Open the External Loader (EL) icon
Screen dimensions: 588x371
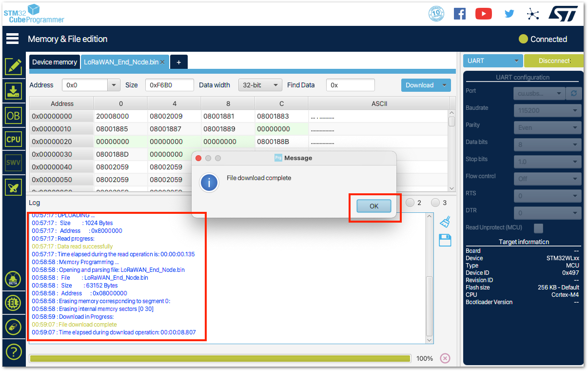[x=13, y=303]
